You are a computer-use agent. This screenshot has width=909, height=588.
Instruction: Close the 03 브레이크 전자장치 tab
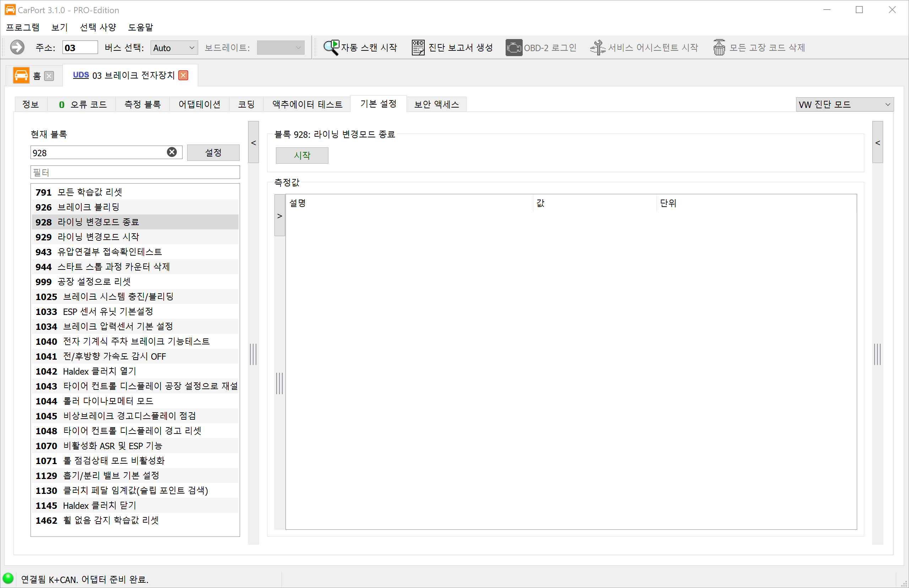pyautogui.click(x=184, y=75)
